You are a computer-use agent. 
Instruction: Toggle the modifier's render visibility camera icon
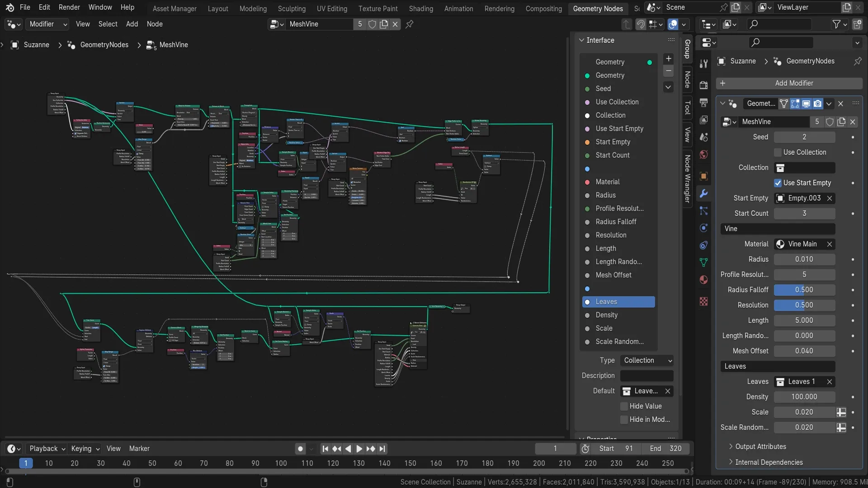click(818, 103)
